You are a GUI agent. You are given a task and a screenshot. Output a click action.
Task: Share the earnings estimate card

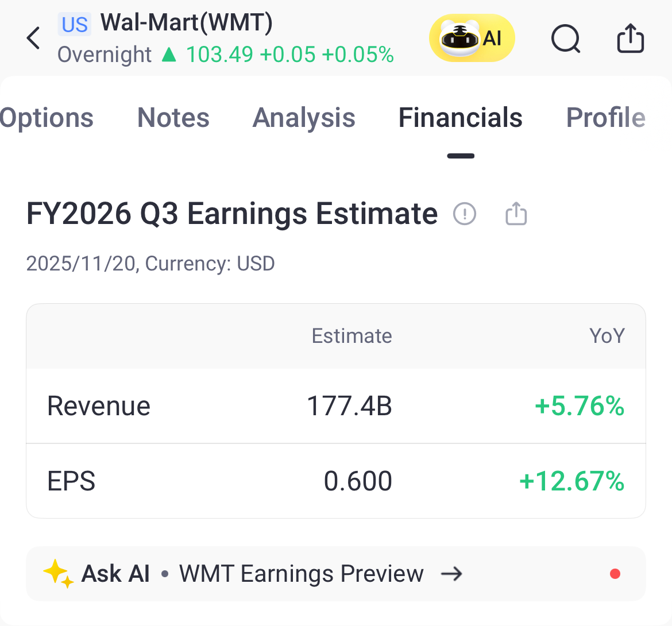(516, 214)
